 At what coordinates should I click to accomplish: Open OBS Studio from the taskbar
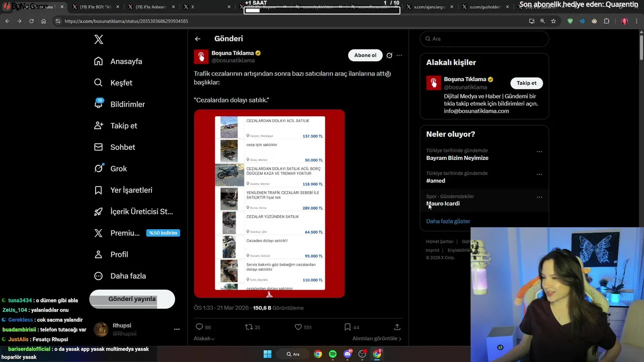[362, 354]
